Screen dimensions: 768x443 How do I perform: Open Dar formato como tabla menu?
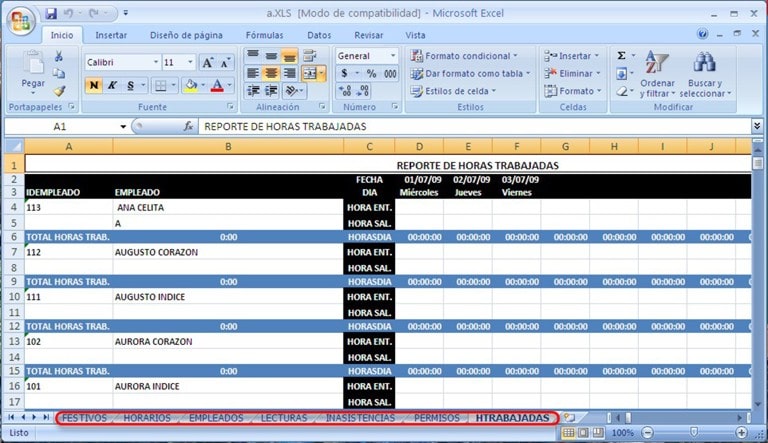tap(471, 74)
